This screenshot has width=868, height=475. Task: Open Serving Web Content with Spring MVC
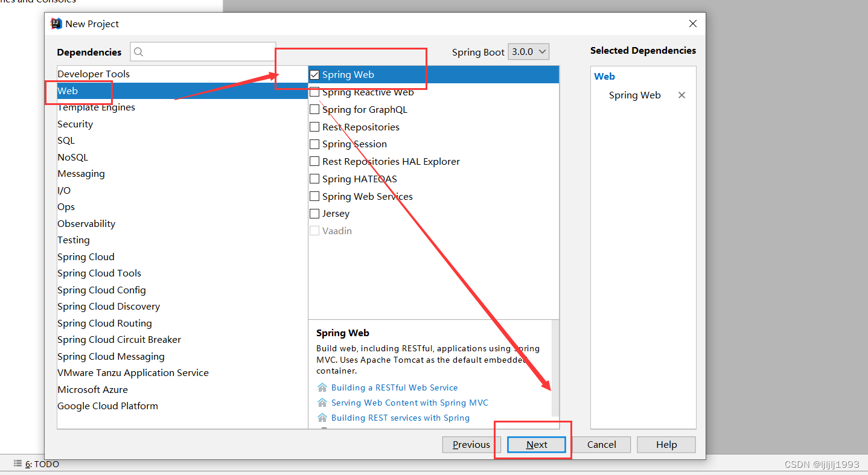click(410, 403)
